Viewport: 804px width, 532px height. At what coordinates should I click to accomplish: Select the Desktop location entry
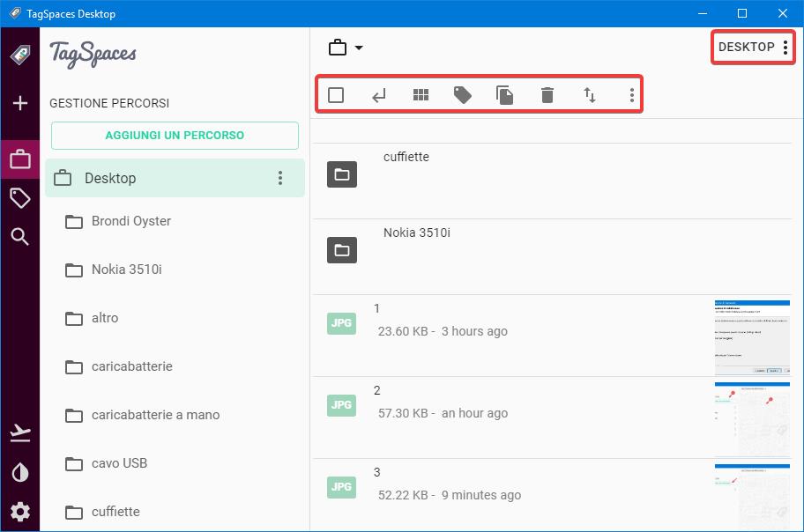[x=175, y=178]
